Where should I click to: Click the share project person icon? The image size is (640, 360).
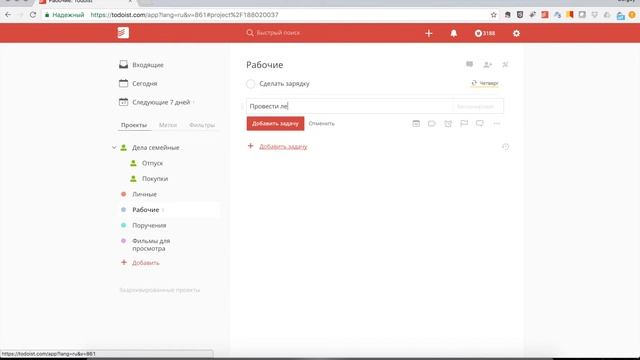[487, 64]
